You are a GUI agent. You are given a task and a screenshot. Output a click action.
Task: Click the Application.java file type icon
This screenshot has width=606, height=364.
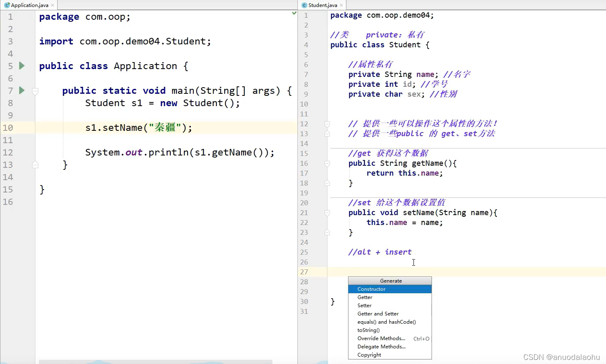[x=7, y=5]
